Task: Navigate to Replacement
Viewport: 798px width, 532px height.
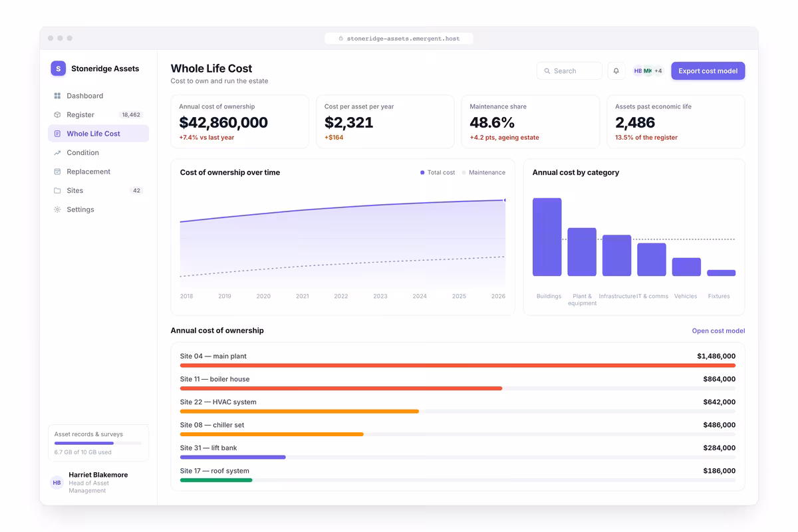Action: pos(98,172)
